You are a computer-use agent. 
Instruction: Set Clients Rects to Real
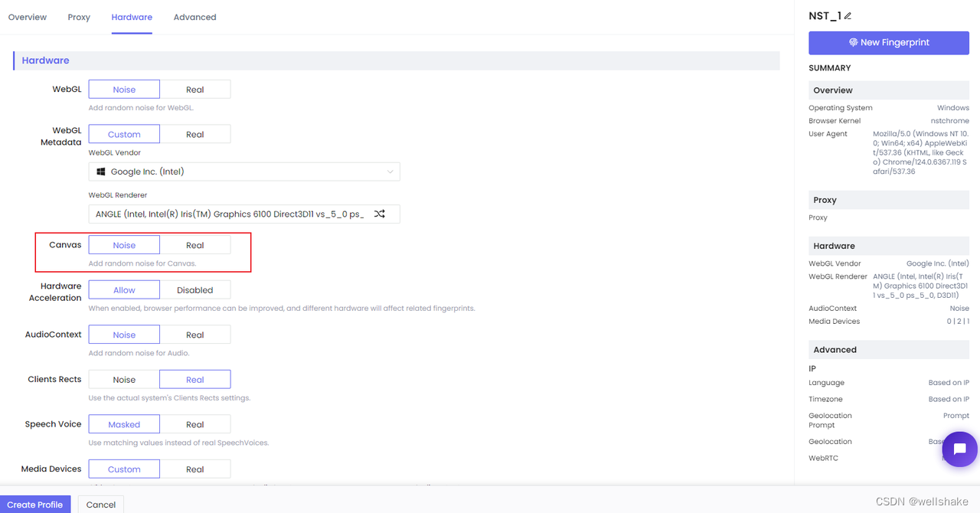click(x=195, y=379)
